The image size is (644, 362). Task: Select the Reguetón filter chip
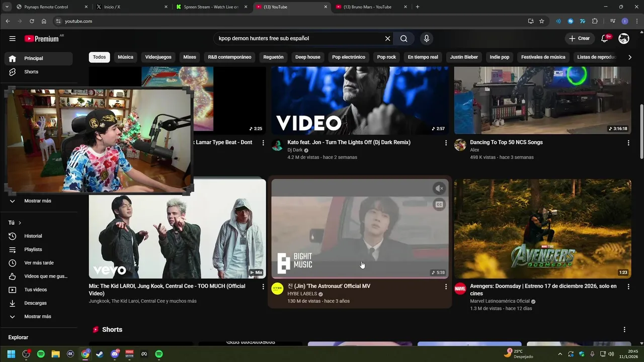[x=274, y=57]
